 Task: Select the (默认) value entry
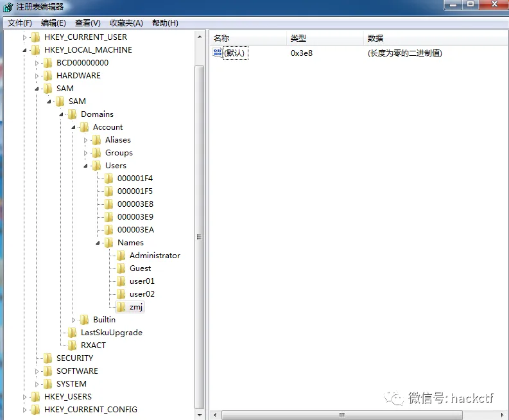[x=236, y=53]
